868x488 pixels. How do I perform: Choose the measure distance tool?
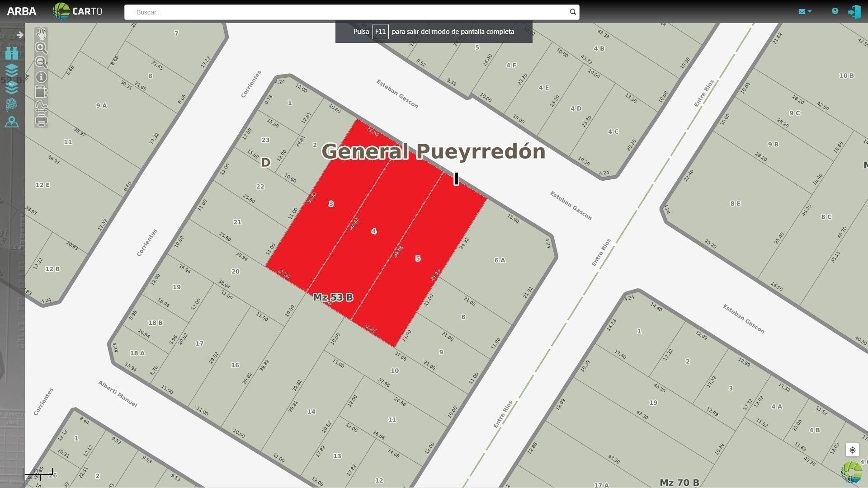point(41,106)
